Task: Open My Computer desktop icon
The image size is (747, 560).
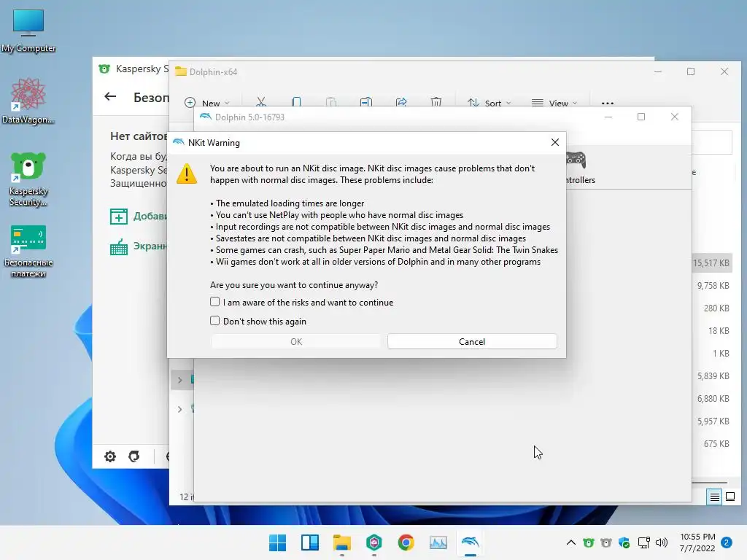Action: 28,31
